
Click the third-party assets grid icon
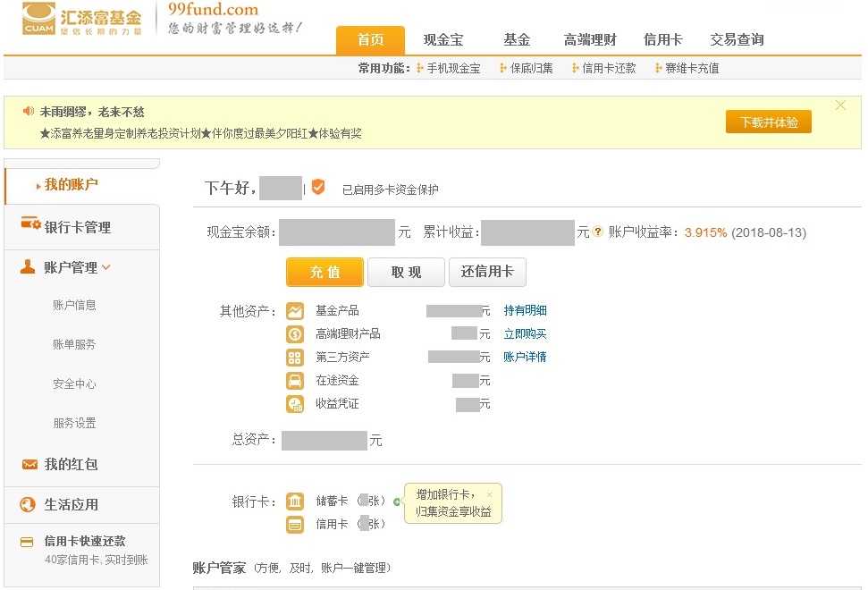tap(295, 358)
